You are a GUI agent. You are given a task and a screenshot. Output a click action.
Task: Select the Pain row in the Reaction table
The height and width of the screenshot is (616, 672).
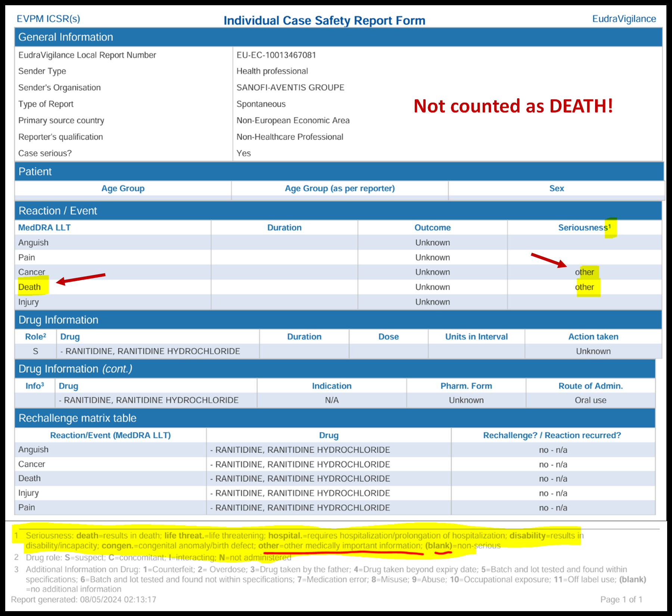click(x=338, y=257)
